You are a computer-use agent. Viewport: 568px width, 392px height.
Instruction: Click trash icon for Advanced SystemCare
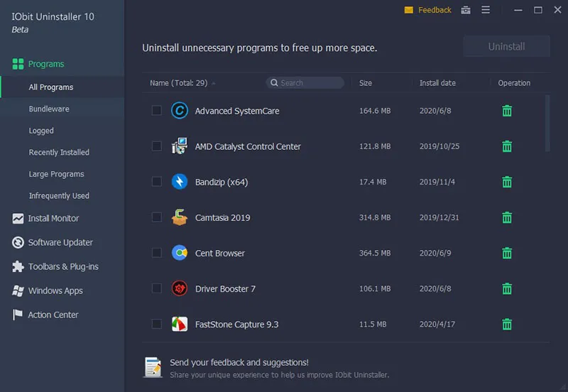pyautogui.click(x=507, y=111)
